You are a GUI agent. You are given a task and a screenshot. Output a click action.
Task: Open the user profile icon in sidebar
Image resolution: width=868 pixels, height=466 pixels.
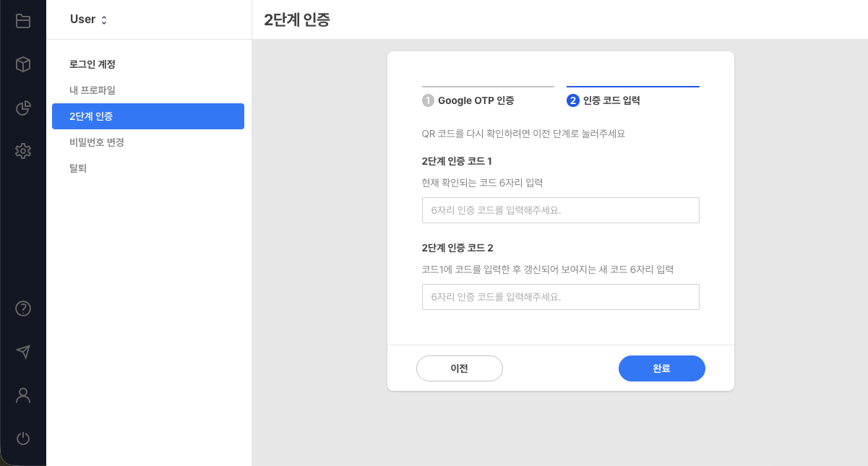pos(22,395)
